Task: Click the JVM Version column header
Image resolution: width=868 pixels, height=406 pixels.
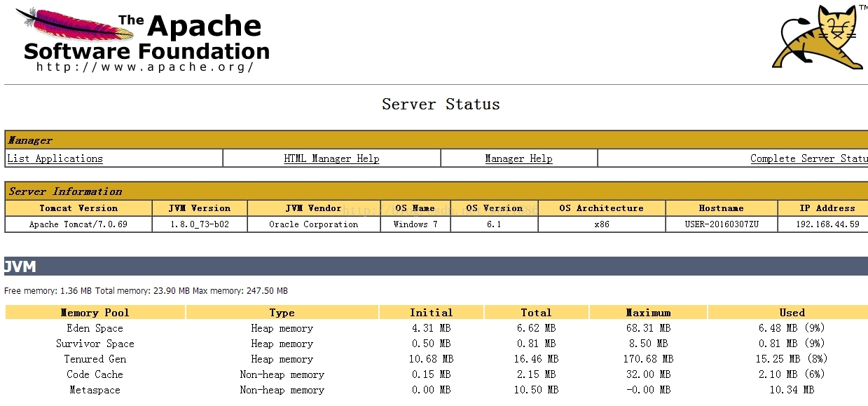Action: [x=200, y=208]
